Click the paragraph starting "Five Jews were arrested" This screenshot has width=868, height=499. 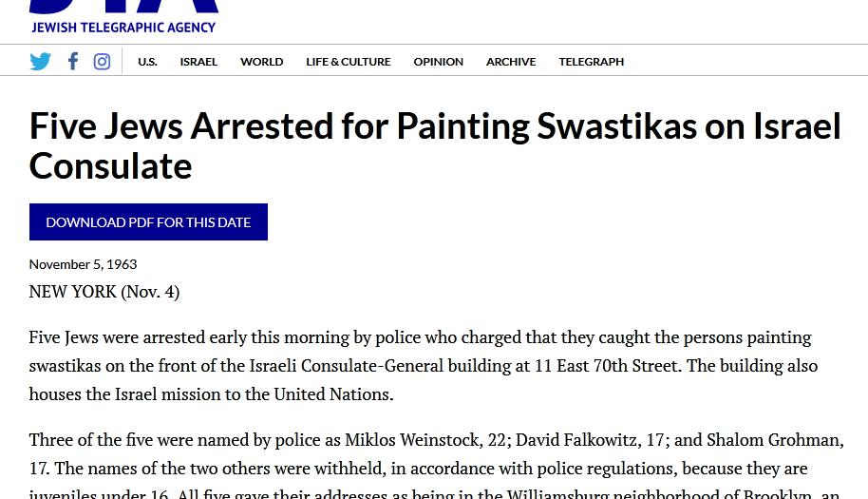(x=423, y=366)
